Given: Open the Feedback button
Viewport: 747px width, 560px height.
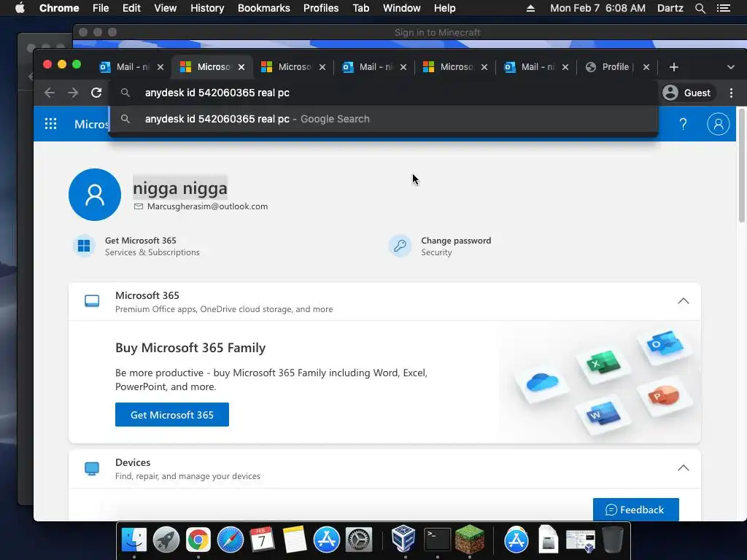Looking at the screenshot, I should [x=635, y=510].
